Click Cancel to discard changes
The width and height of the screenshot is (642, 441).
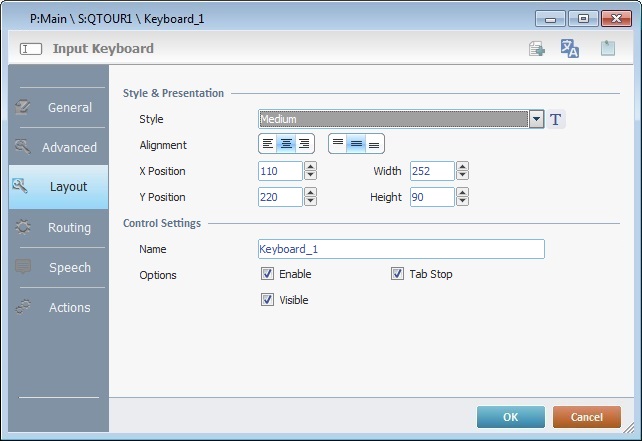click(586, 416)
